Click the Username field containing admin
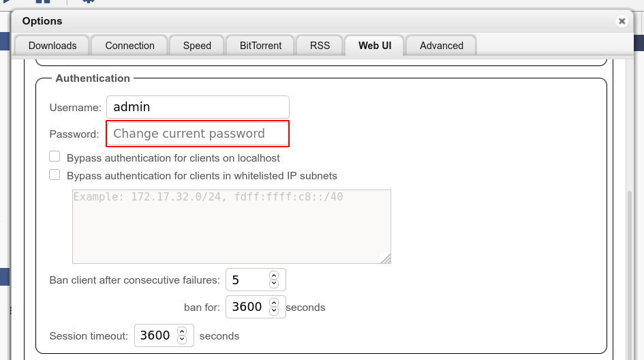The height and width of the screenshot is (360, 644). coord(198,107)
